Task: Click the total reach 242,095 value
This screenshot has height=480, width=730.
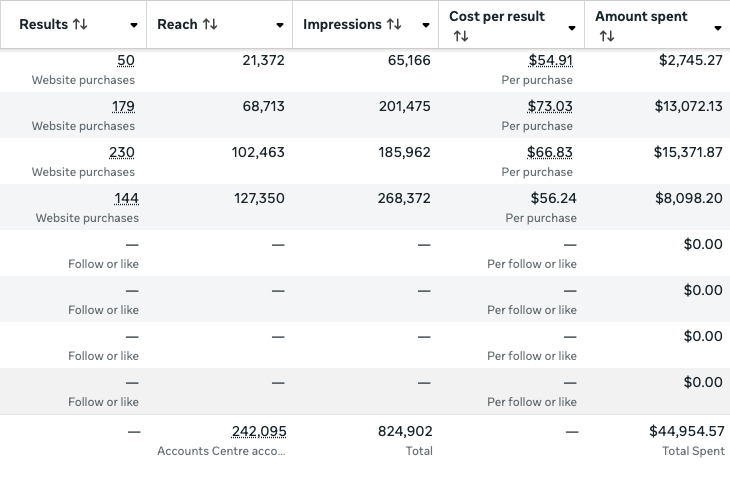Action: point(259,432)
